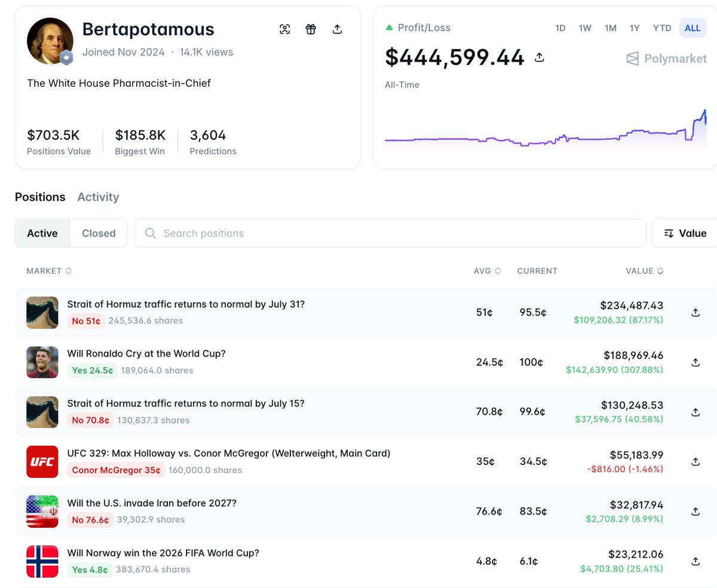Open UFC 329 Holloway vs. McGregor market
Screen dimensions: 717x588
(x=229, y=454)
